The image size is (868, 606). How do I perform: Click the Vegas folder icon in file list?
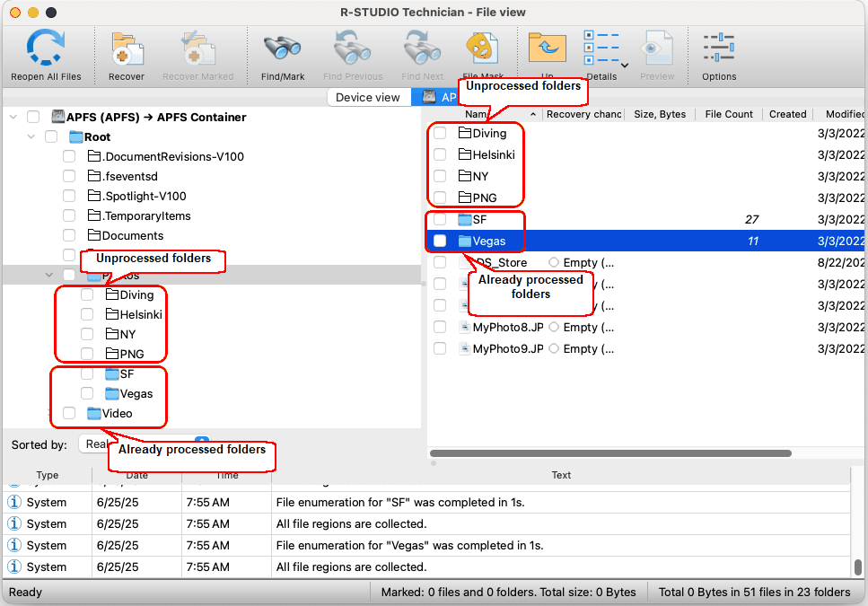[465, 242]
